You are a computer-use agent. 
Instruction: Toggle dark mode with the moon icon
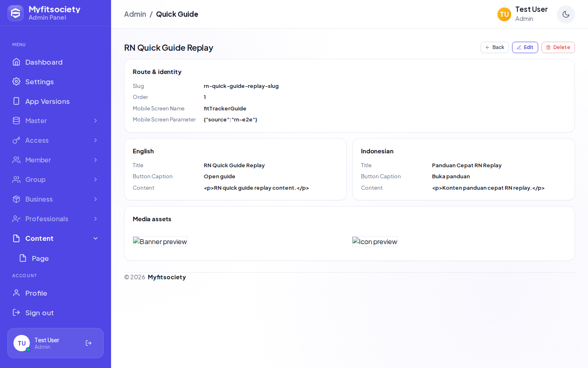(x=566, y=14)
